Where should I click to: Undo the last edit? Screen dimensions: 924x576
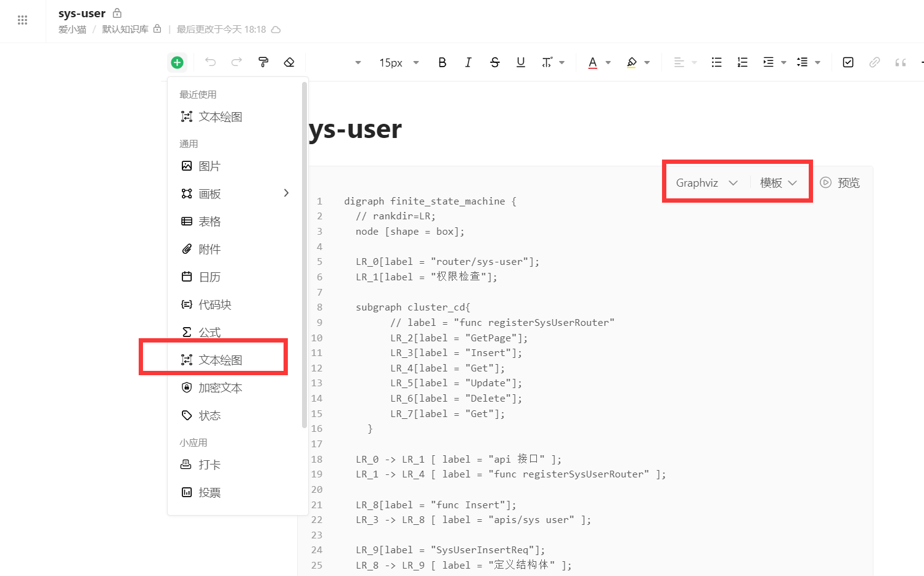click(x=210, y=62)
